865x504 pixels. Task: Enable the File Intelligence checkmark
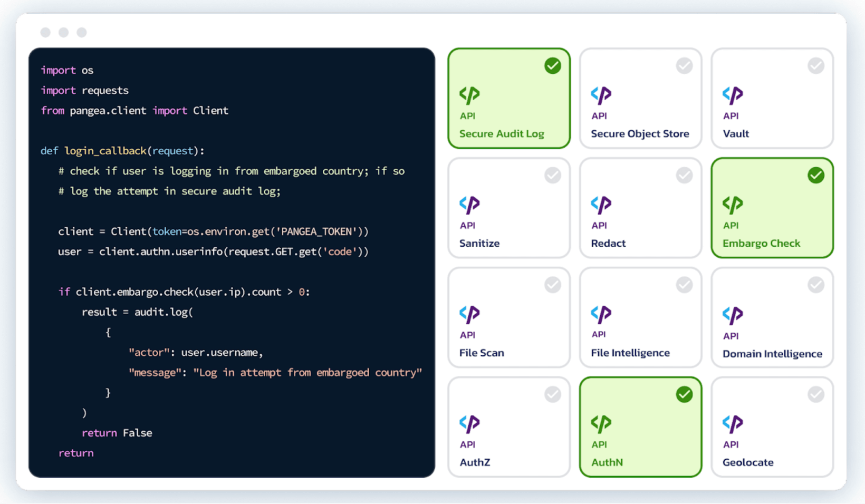(x=684, y=285)
